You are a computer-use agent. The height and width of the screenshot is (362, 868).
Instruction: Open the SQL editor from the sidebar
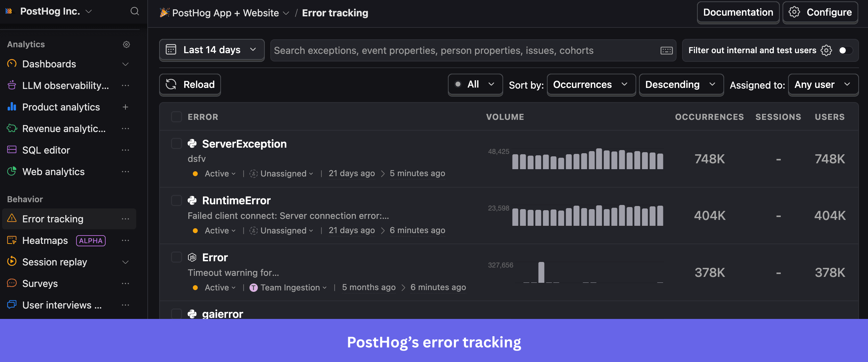pyautogui.click(x=46, y=150)
